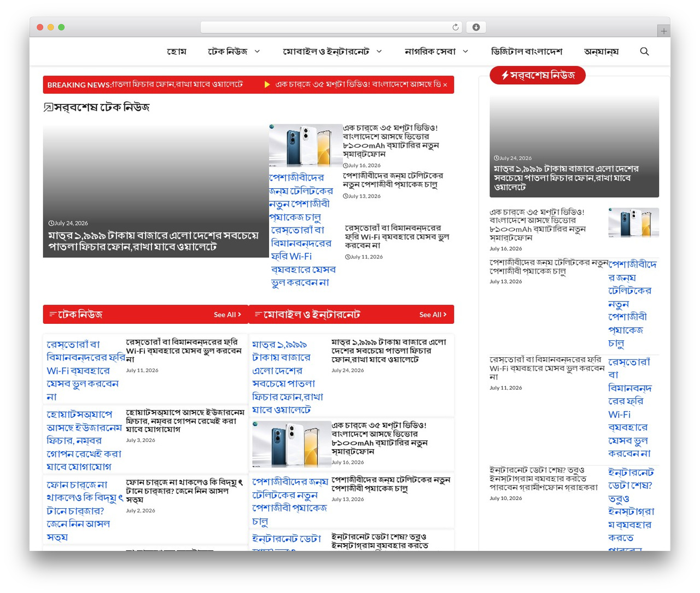This screenshot has height=593, width=700.
Task: Open the phone thumbnail in top featured list
Action: pyautogui.click(x=306, y=145)
